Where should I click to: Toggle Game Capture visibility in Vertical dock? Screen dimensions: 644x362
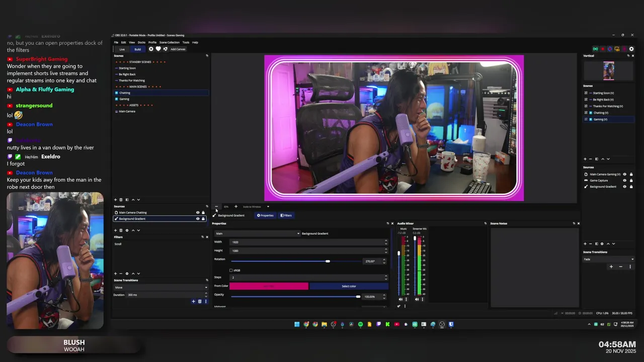tap(625, 180)
